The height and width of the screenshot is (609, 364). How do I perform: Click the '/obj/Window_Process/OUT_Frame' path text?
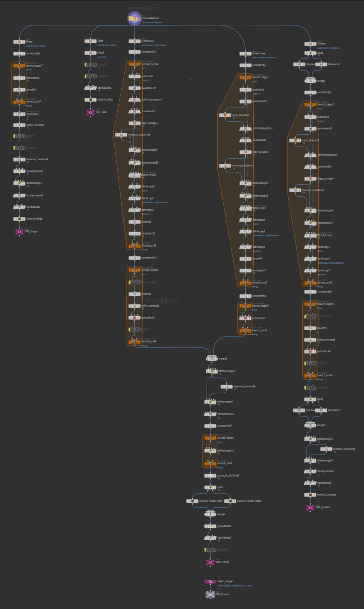(235, 586)
